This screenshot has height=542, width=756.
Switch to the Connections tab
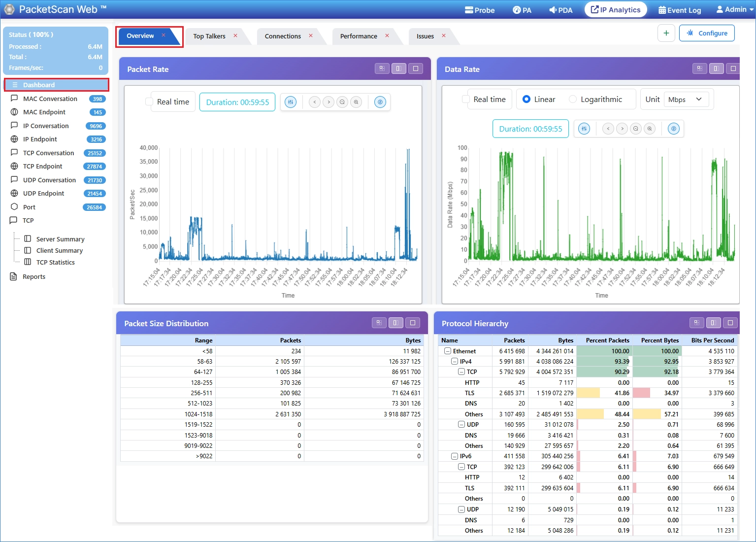click(x=283, y=36)
